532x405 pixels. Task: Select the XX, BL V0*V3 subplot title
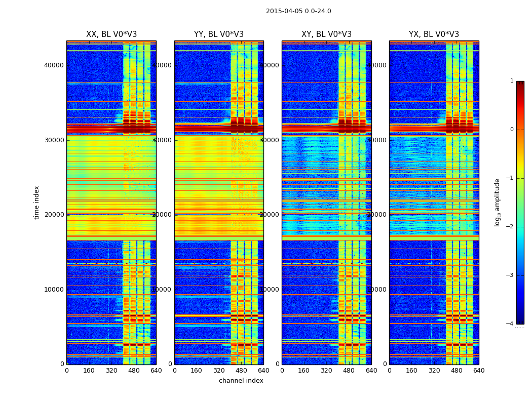point(111,34)
